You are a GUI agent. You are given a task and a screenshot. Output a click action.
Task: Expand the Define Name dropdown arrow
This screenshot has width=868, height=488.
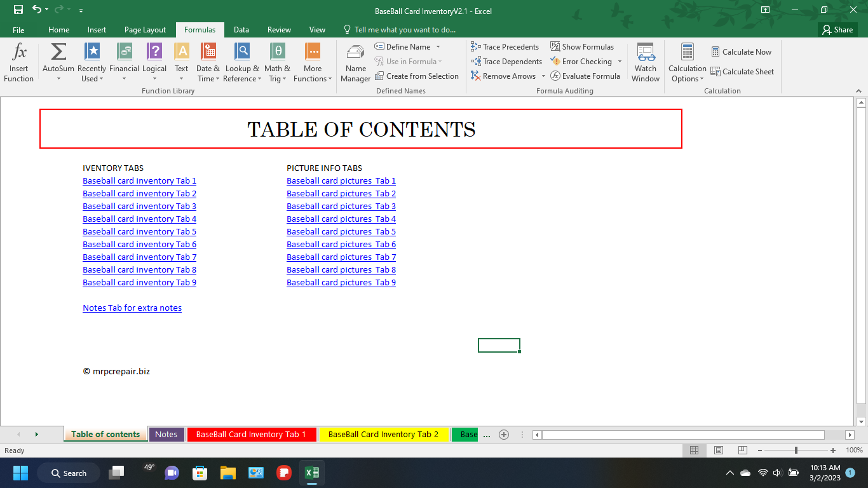pyautogui.click(x=438, y=47)
